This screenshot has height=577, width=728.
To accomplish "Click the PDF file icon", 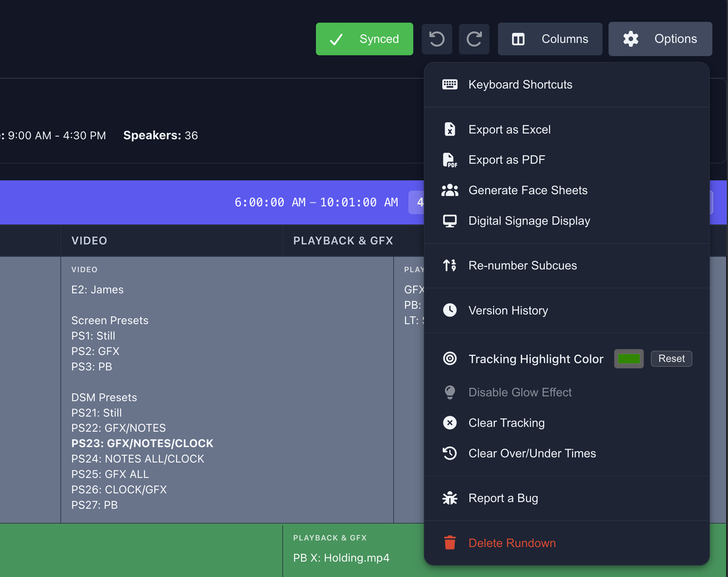I will pos(449,159).
